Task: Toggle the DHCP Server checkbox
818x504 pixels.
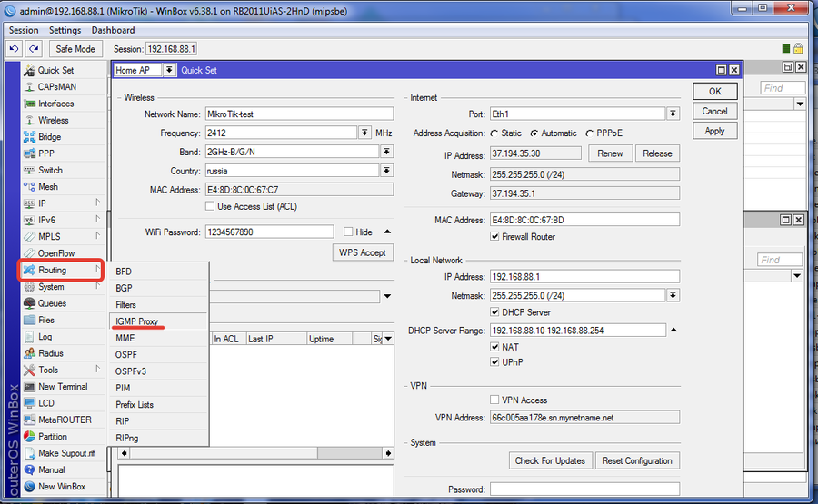Action: pos(494,312)
